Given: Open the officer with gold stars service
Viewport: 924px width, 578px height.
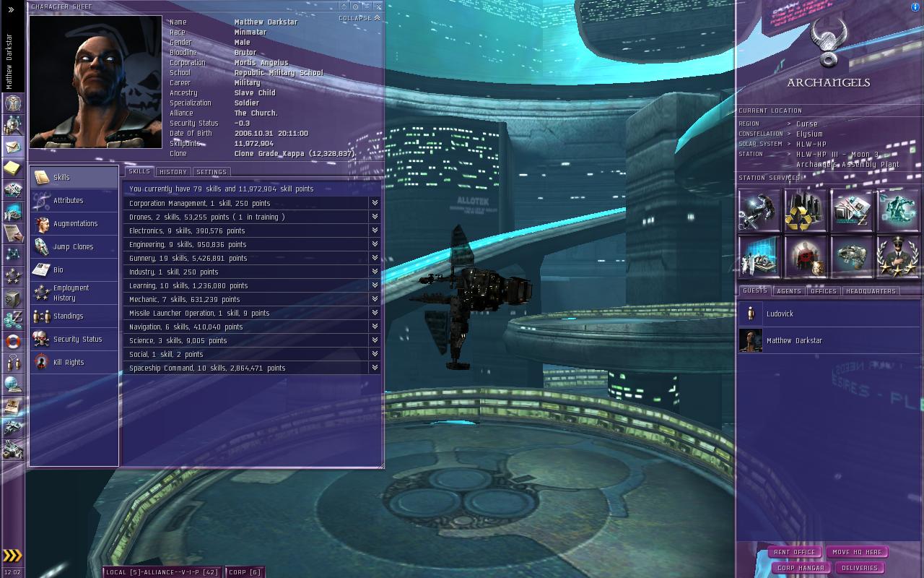Looking at the screenshot, I should 898,256.
